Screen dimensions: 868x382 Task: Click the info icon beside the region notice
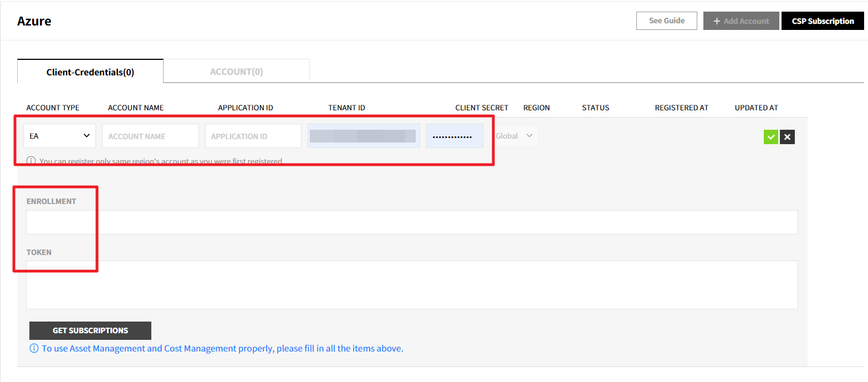pyautogui.click(x=31, y=161)
